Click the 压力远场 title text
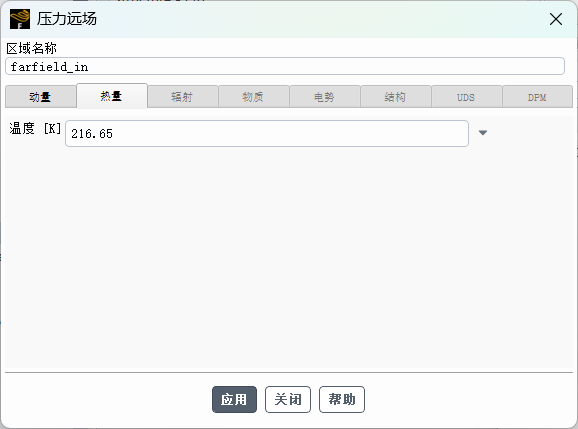 click(67, 18)
